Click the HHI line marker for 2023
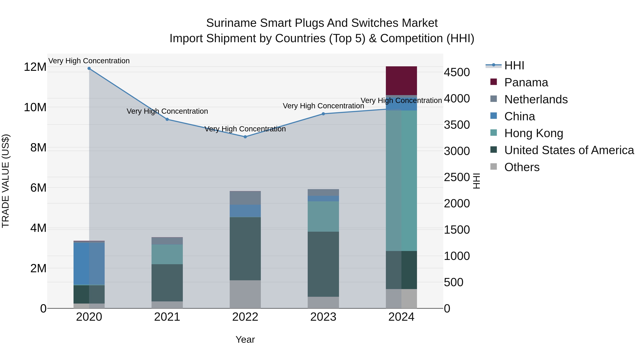This screenshot has width=644, height=362. (x=323, y=114)
